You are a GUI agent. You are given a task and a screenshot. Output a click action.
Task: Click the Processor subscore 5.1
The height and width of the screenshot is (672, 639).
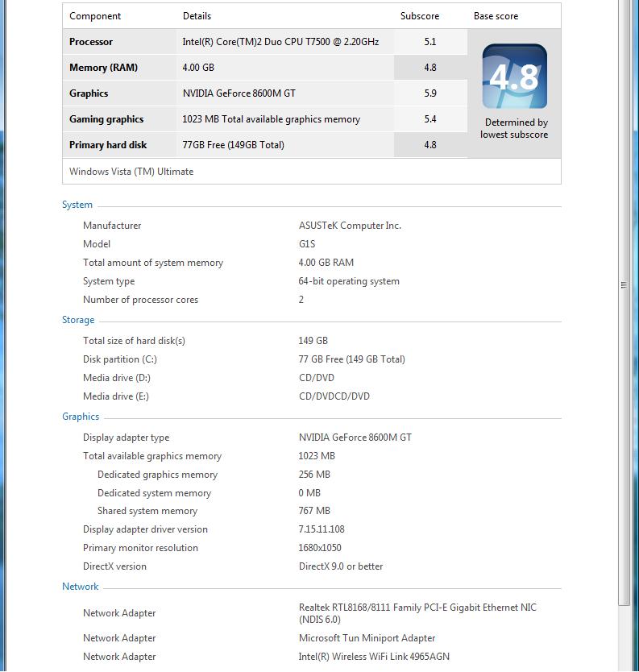click(429, 42)
